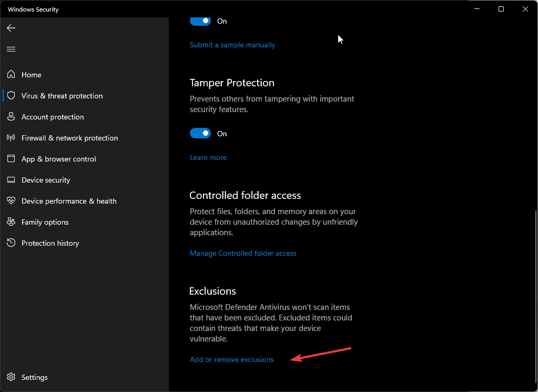
Task: Click Learn more under Tamper Protection
Action: [208, 157]
